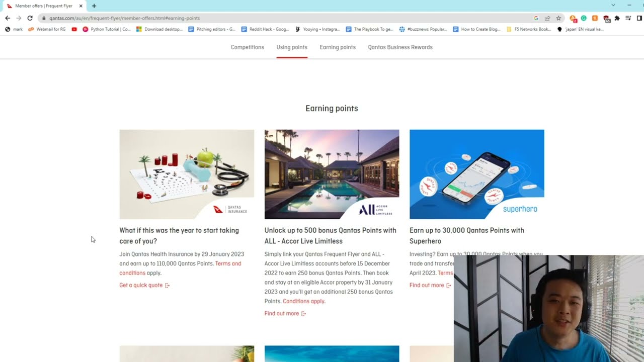Open the Reddit Hack bookmark

[265, 29]
